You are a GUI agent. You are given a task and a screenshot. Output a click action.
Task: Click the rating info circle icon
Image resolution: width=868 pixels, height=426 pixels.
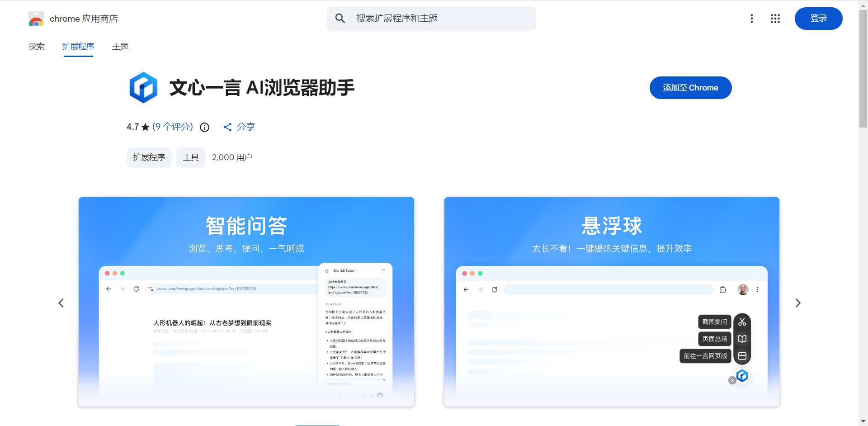205,127
